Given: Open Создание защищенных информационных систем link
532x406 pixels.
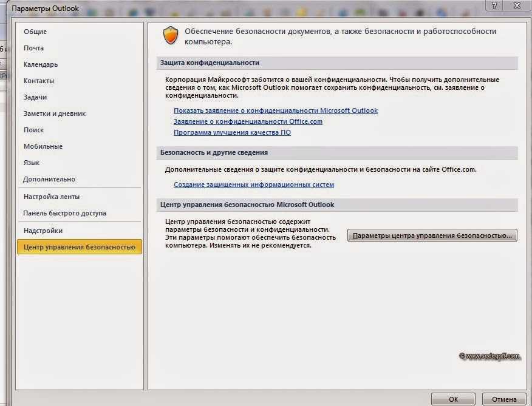Looking at the screenshot, I should 254,184.
